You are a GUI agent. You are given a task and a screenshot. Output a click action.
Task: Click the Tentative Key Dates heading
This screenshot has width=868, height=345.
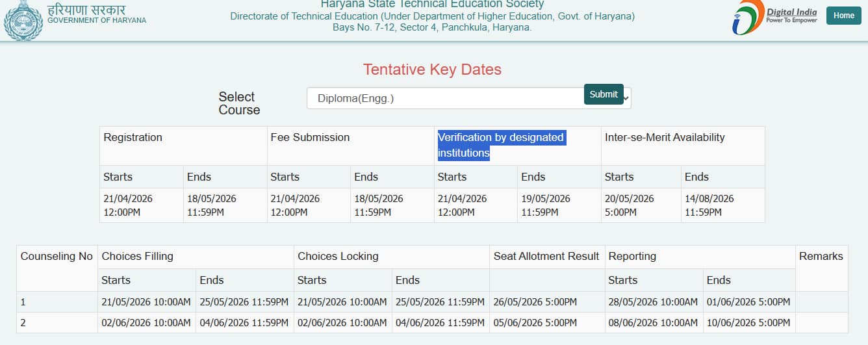coord(432,70)
